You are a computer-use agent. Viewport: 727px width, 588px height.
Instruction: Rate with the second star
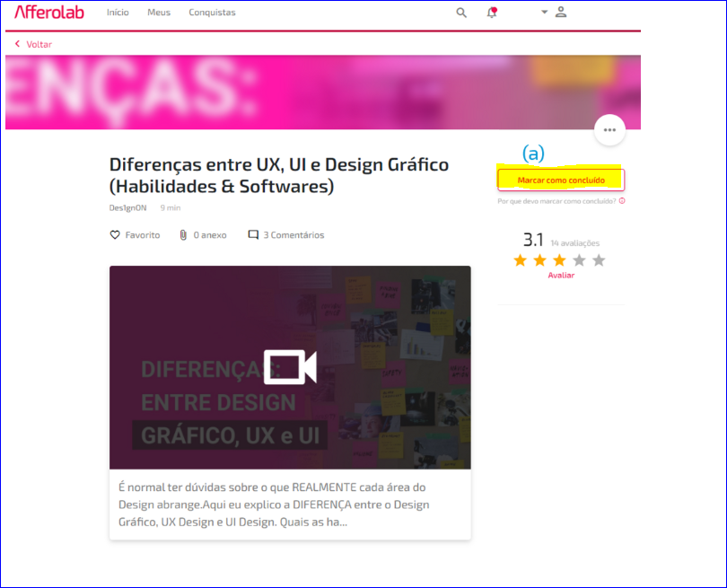tap(539, 260)
